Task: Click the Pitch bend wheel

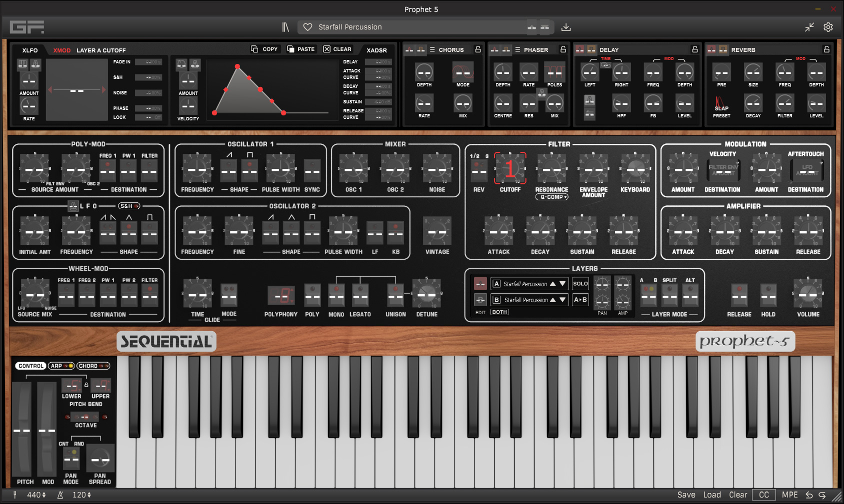Action: [21, 429]
